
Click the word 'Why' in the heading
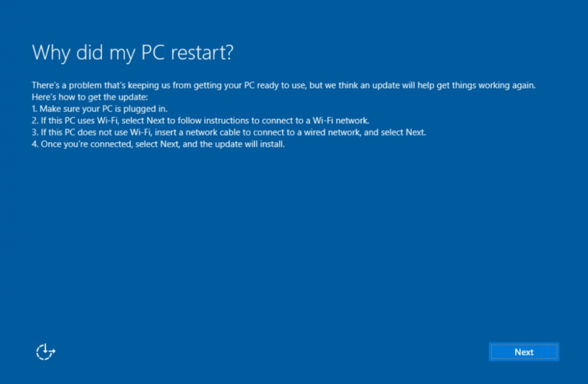(51, 53)
